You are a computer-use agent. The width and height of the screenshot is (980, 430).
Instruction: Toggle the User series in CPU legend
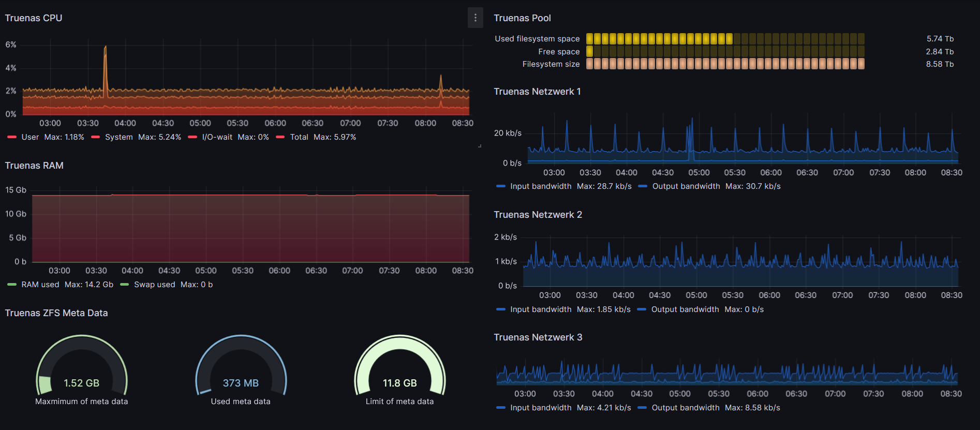[x=30, y=137]
